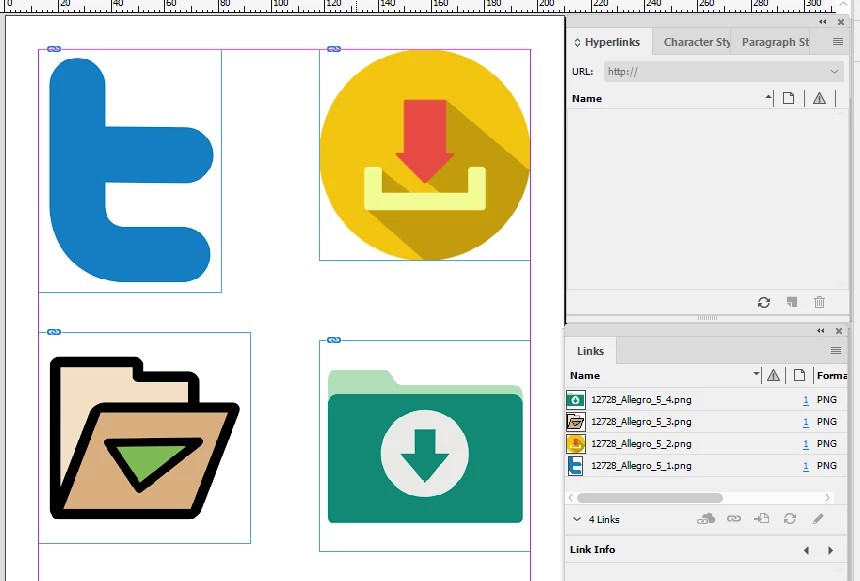Toggle Links Name column sort arrow

pyautogui.click(x=756, y=374)
